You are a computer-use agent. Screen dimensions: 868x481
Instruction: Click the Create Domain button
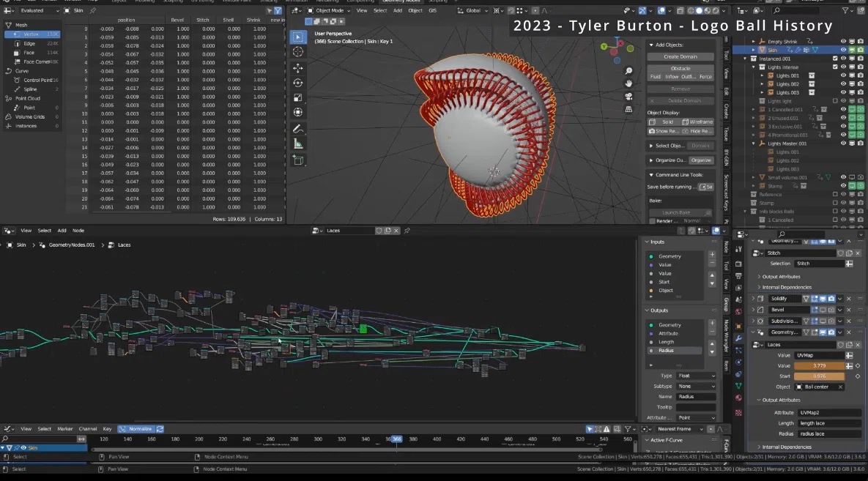pos(680,56)
